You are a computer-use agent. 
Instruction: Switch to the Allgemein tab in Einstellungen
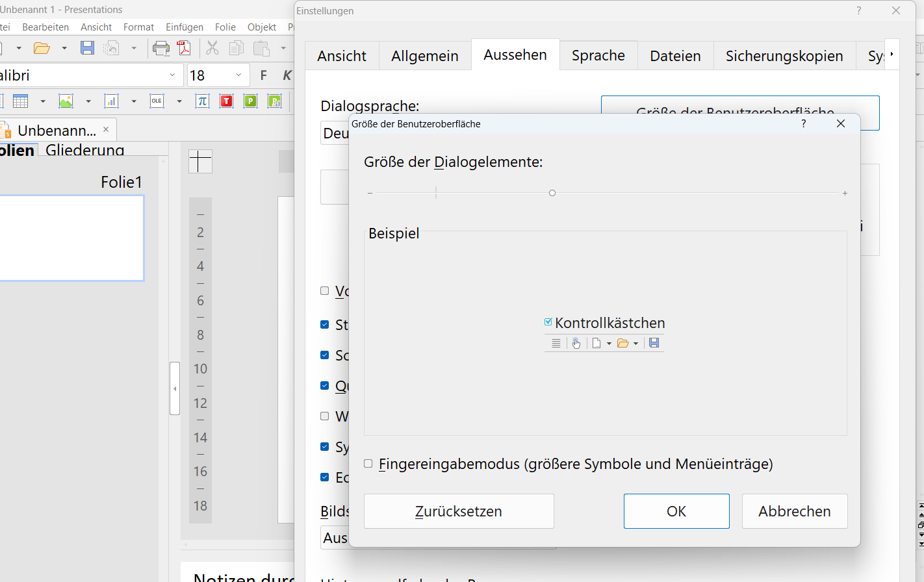[x=425, y=56]
